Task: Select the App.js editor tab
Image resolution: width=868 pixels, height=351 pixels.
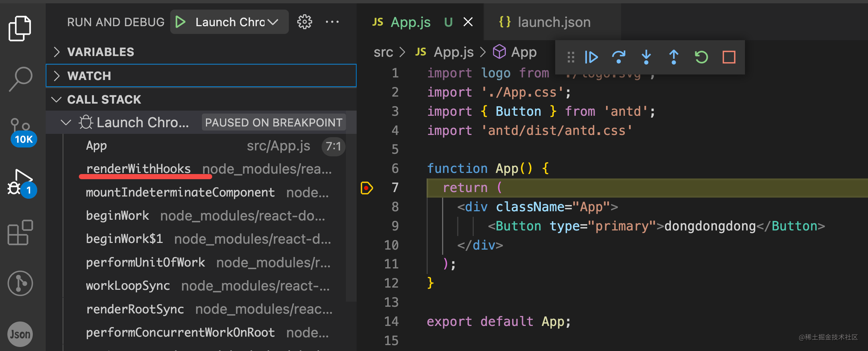Action: coord(410,22)
